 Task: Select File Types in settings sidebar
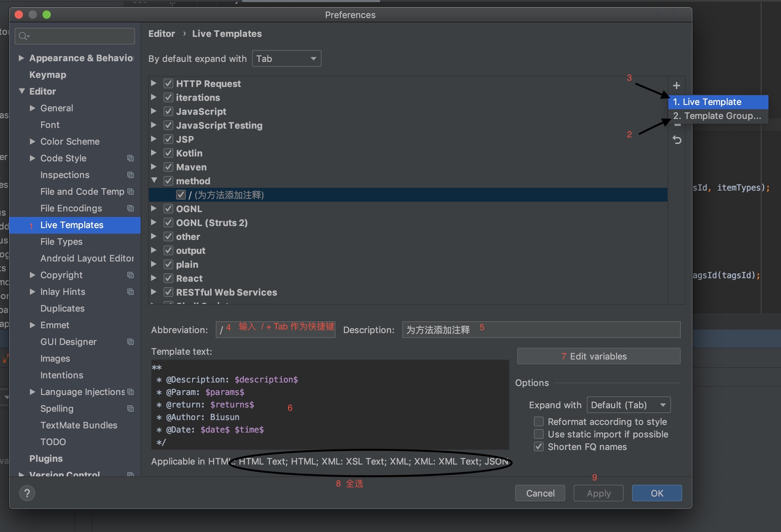[x=61, y=242]
